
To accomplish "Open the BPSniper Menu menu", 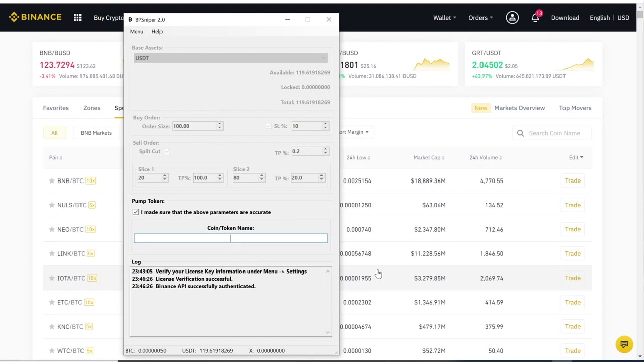I will (x=136, y=31).
